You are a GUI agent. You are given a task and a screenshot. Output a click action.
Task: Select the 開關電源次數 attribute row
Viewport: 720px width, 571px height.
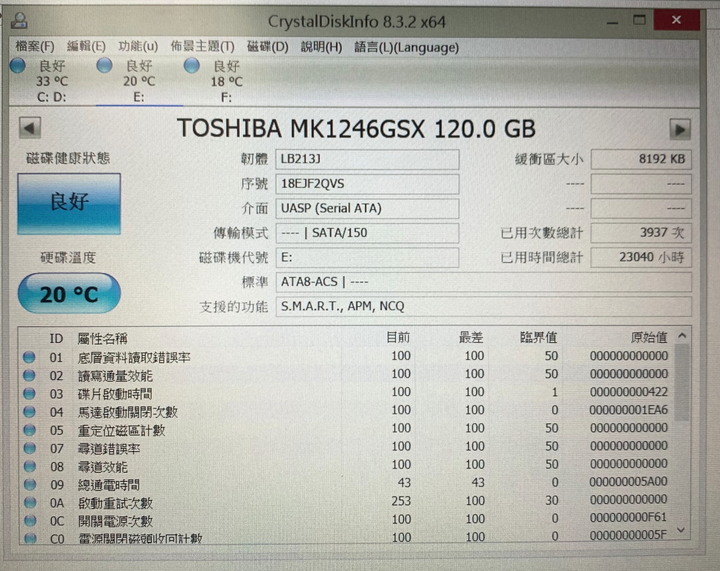click(x=347, y=520)
